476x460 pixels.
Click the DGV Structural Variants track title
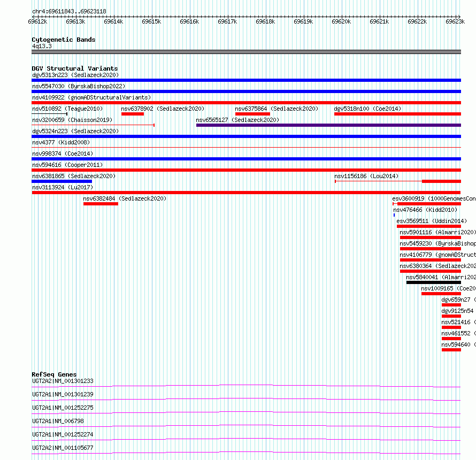(75, 68)
